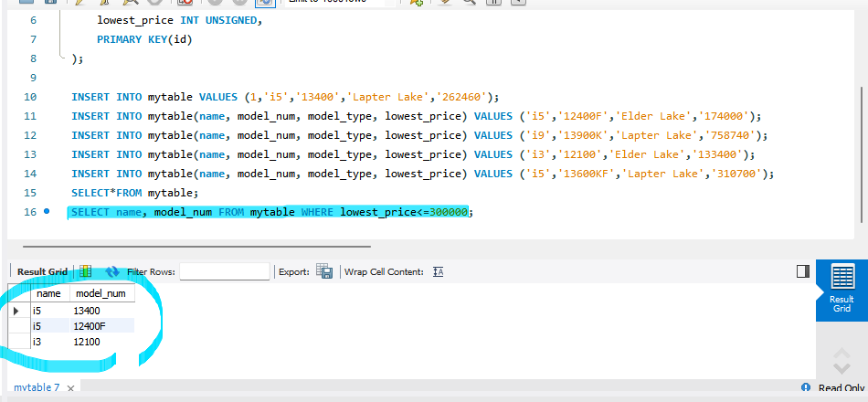
Task: Click the Wrap Cell Content label
Action: [x=384, y=272]
